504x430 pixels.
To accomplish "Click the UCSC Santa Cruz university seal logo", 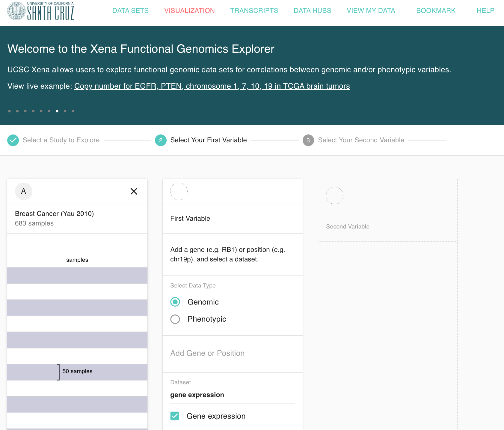I will click(16, 11).
